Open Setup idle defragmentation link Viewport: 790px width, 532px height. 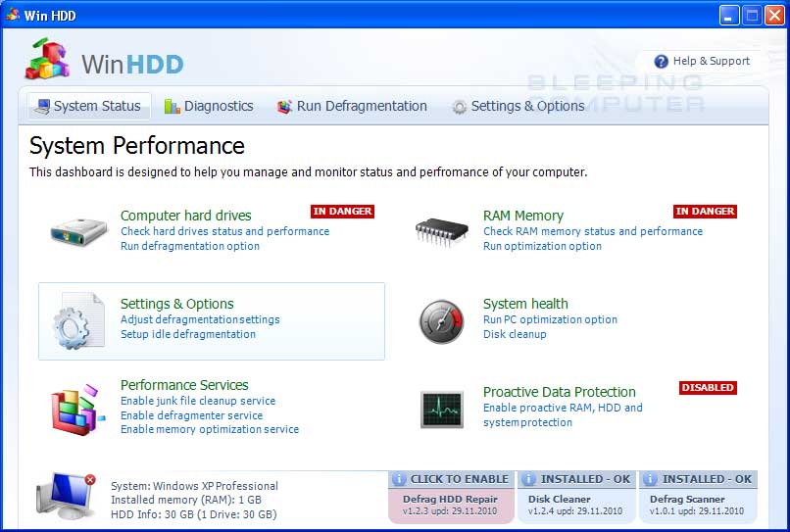click(187, 334)
